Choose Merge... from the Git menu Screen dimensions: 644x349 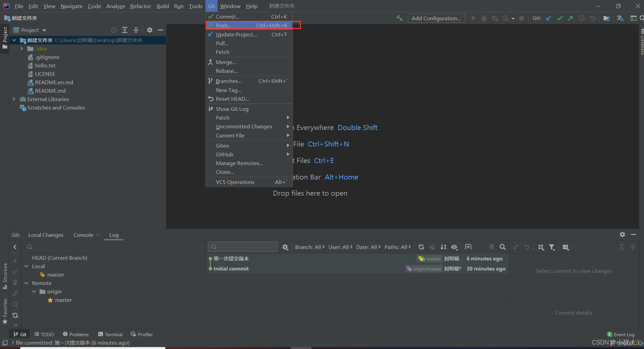click(x=249, y=62)
